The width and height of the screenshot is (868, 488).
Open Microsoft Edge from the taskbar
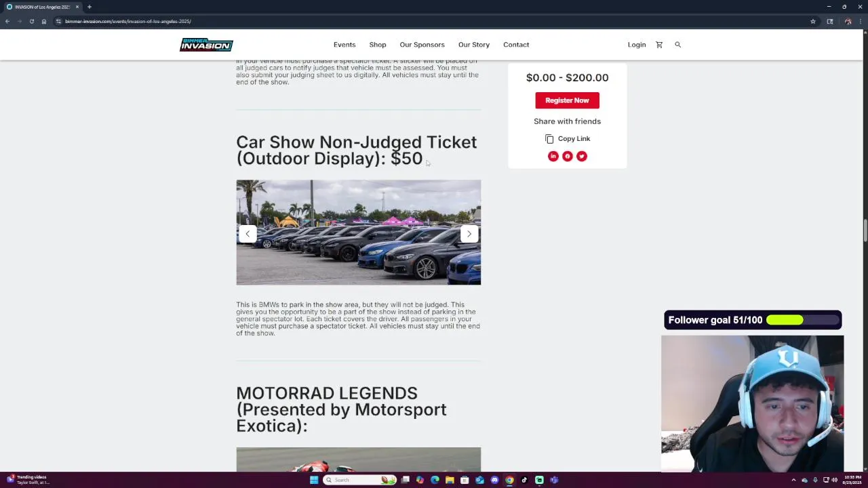[435, 480]
